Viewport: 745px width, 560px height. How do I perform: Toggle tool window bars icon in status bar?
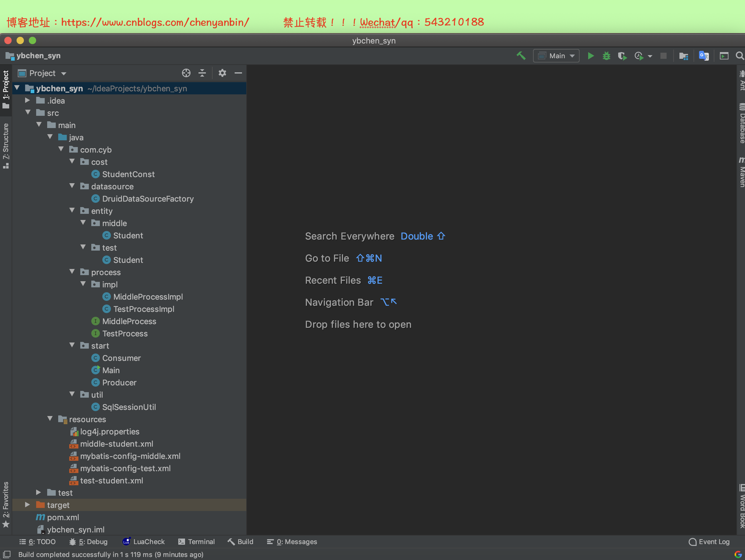6,554
